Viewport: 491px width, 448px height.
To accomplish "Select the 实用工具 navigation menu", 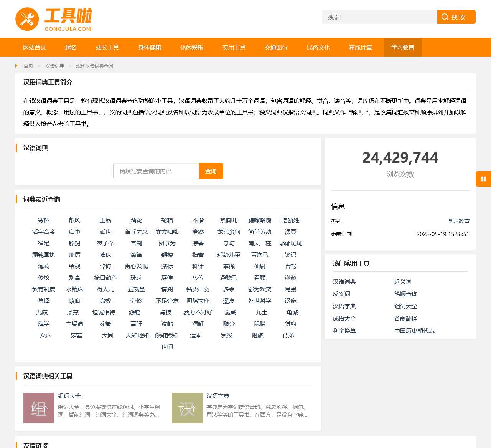I will (234, 47).
